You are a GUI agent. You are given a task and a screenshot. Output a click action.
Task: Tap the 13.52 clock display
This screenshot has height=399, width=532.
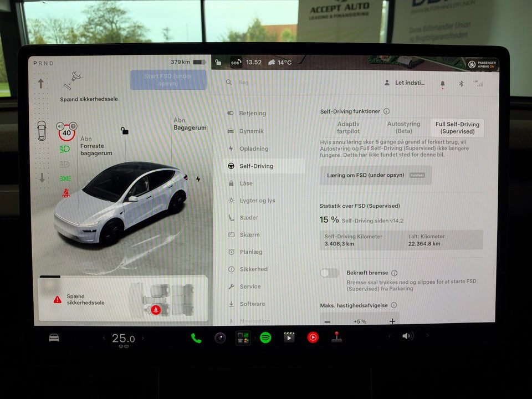click(x=253, y=63)
